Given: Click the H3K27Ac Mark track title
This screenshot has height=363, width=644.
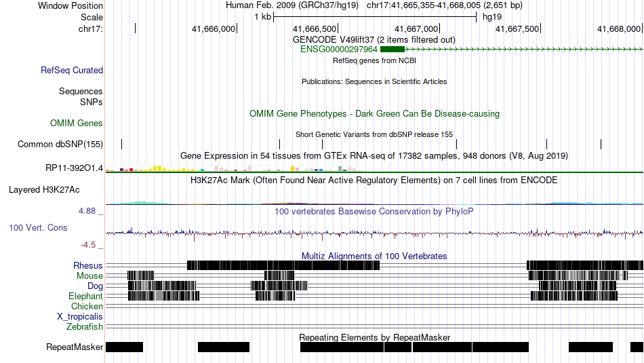Looking at the screenshot, I should (374, 180).
